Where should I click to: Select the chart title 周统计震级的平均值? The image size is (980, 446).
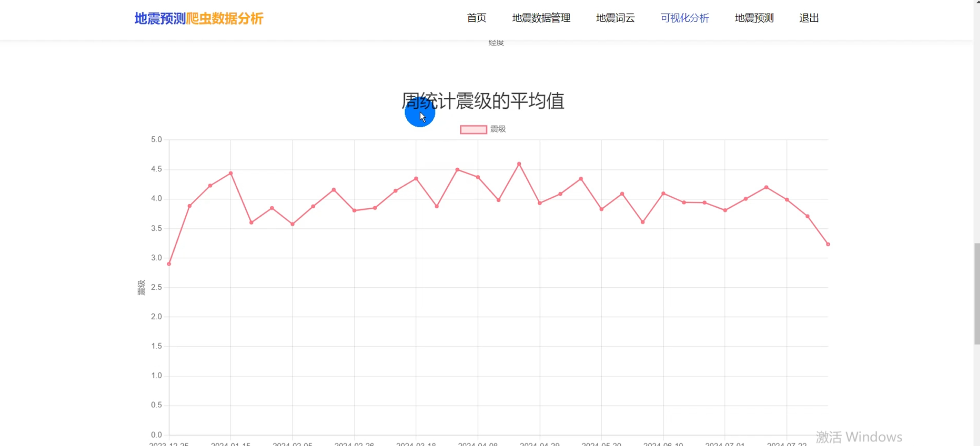tap(483, 102)
